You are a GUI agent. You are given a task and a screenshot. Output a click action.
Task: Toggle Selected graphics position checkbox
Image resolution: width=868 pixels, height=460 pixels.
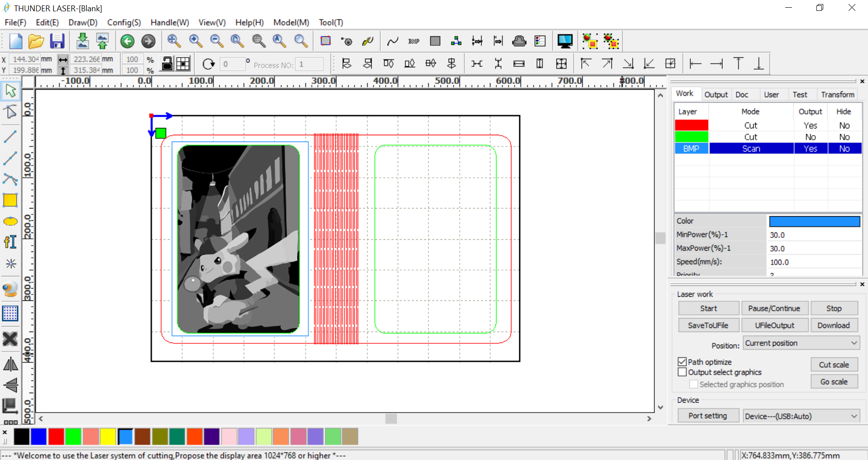(693, 384)
